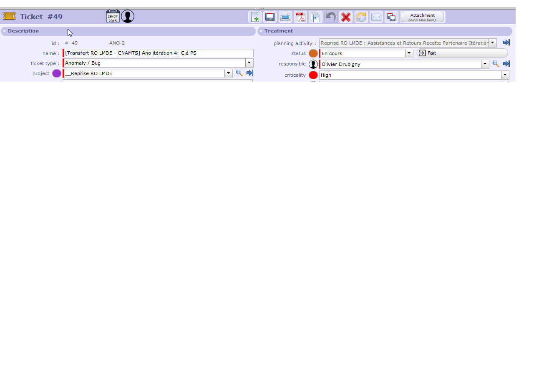The image size is (539, 392).
Task: Click the Anomaly / Bug ticket type field
Action: coord(154,63)
